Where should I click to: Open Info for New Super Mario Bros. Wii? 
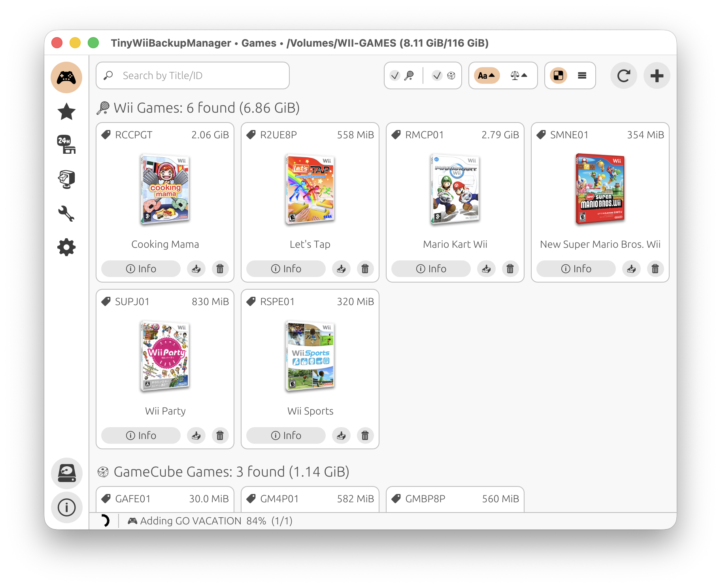click(x=576, y=269)
